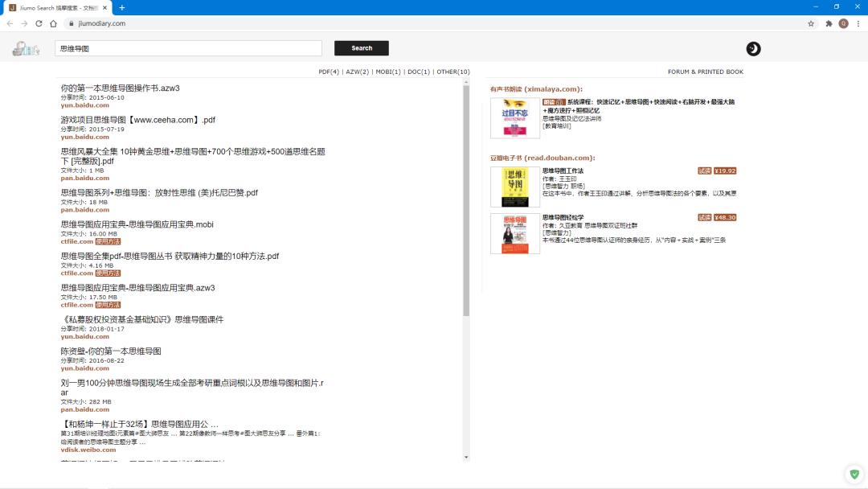This screenshot has width=868, height=489.
Task: Open Chrome's three-dot menu
Action: pyautogui.click(x=859, y=23)
